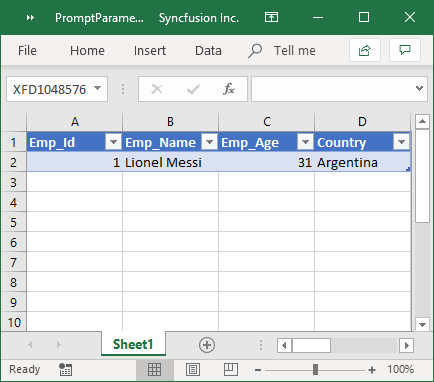This screenshot has height=382, width=434.
Task: Click 100% zoom level
Action: click(401, 369)
